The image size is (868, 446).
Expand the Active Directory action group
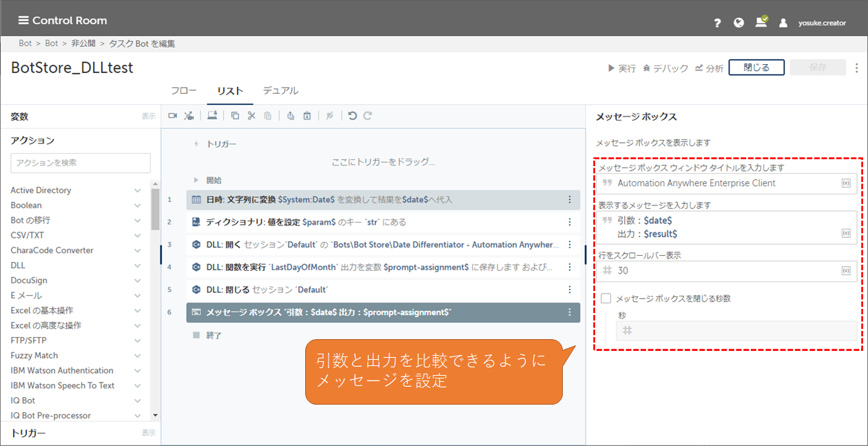pyautogui.click(x=138, y=190)
